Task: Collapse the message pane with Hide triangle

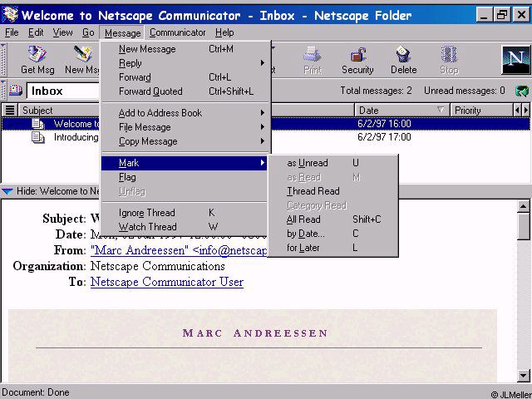Action: pos(7,191)
